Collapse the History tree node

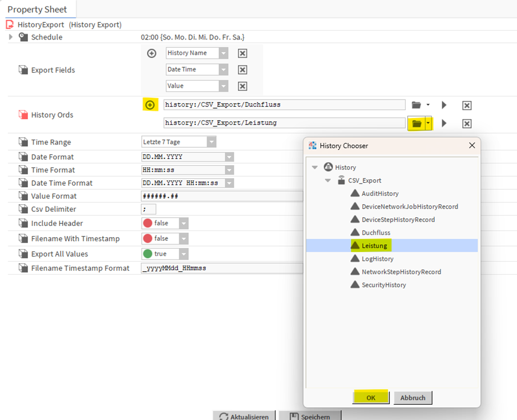tap(315, 168)
